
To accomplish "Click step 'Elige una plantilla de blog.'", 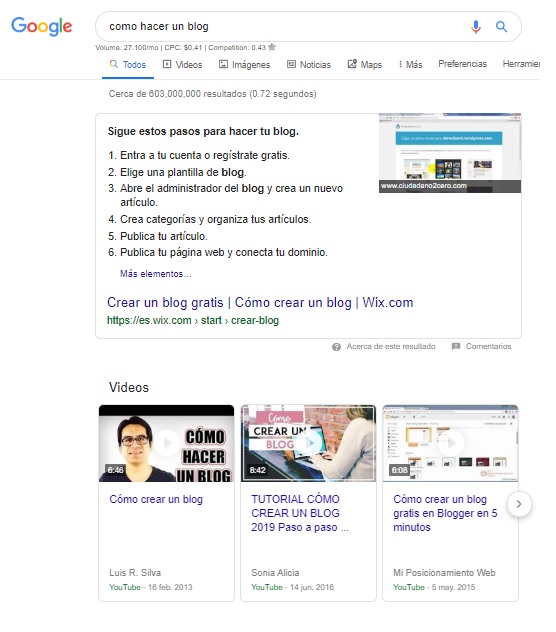I will 183,173.
